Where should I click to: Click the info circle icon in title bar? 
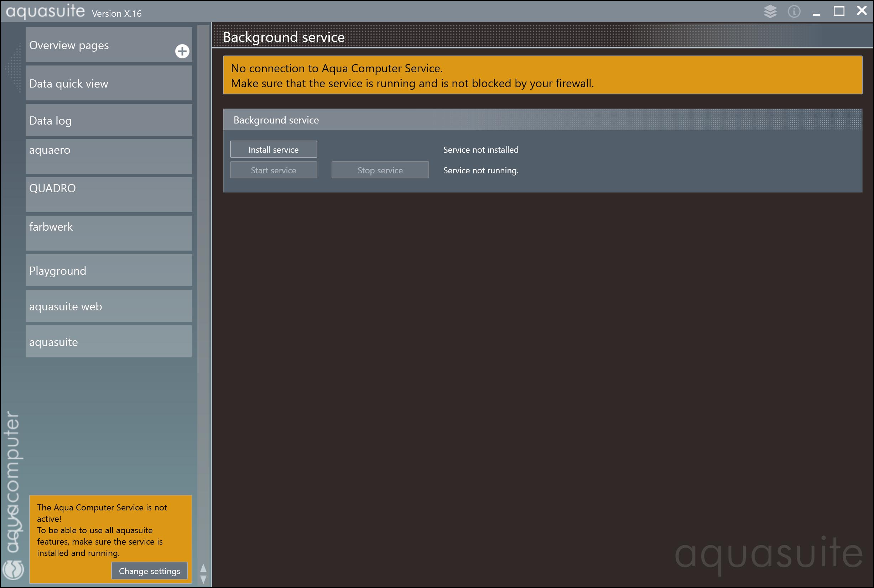coord(794,11)
